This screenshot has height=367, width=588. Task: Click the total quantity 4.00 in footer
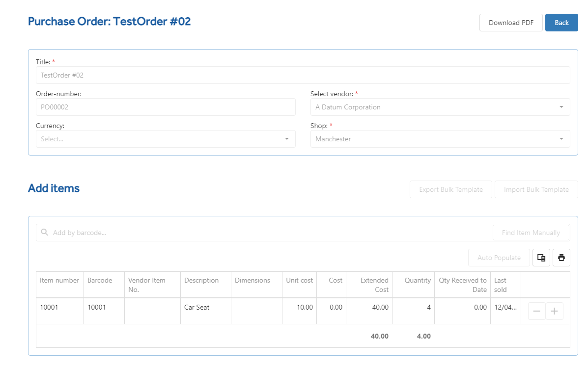coord(424,336)
